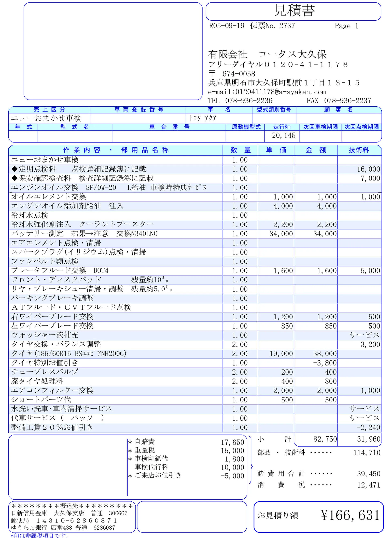Select the postal code 674-0058

(238, 74)
